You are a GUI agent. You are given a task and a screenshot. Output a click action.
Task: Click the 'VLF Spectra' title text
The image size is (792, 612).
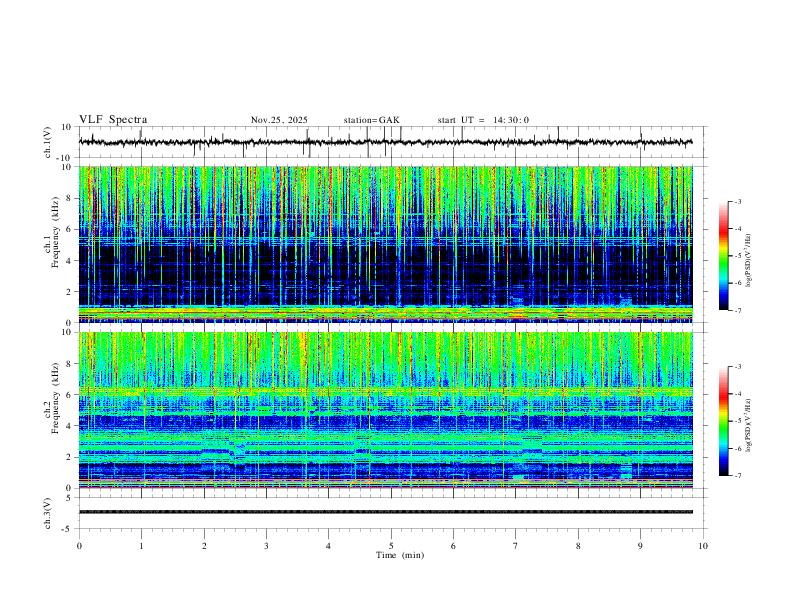pos(113,120)
